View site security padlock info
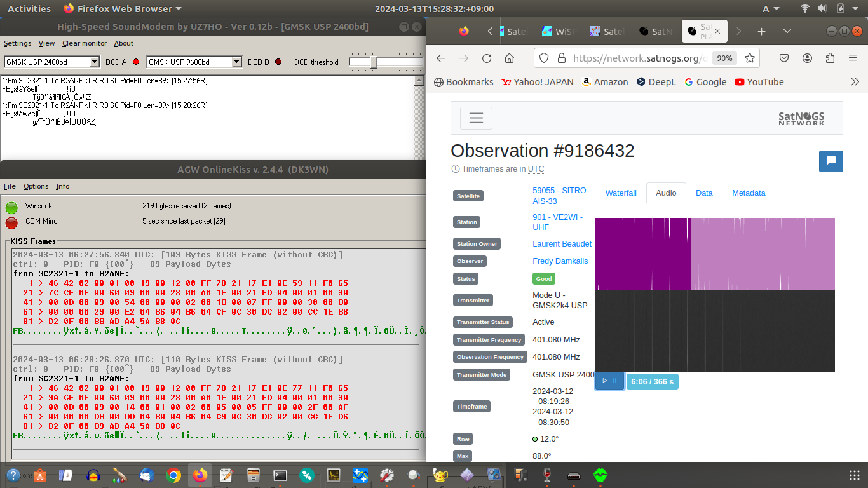Screen dimensions: 868x488 pos(561,58)
